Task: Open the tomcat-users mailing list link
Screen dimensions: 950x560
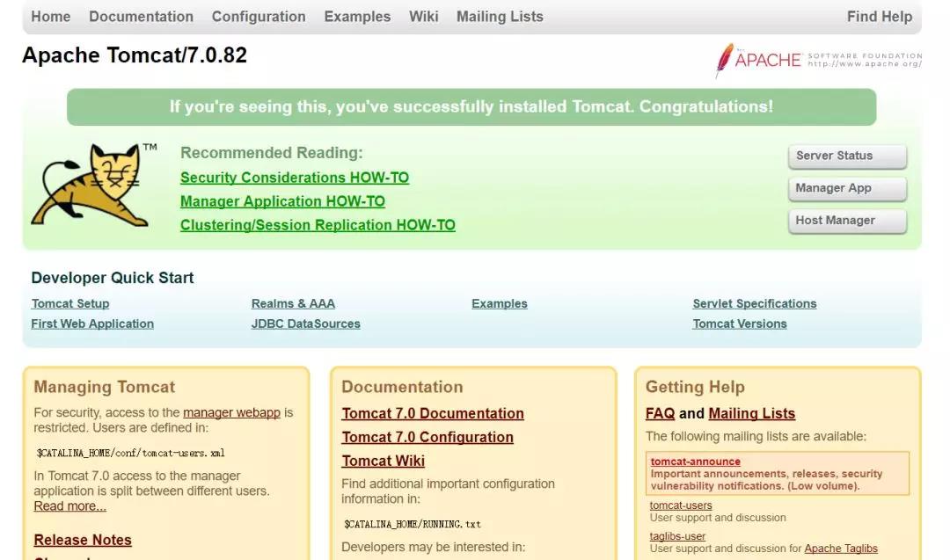Action: pos(680,505)
